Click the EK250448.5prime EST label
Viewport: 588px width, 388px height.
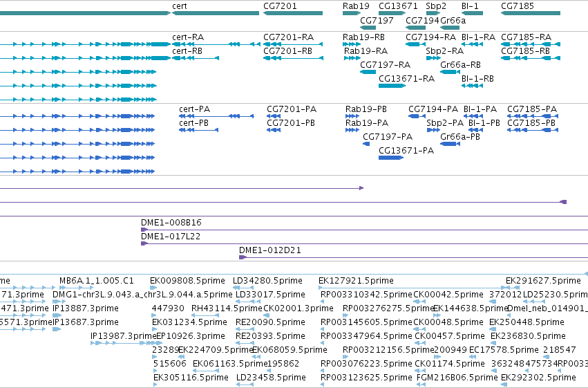click(527, 322)
